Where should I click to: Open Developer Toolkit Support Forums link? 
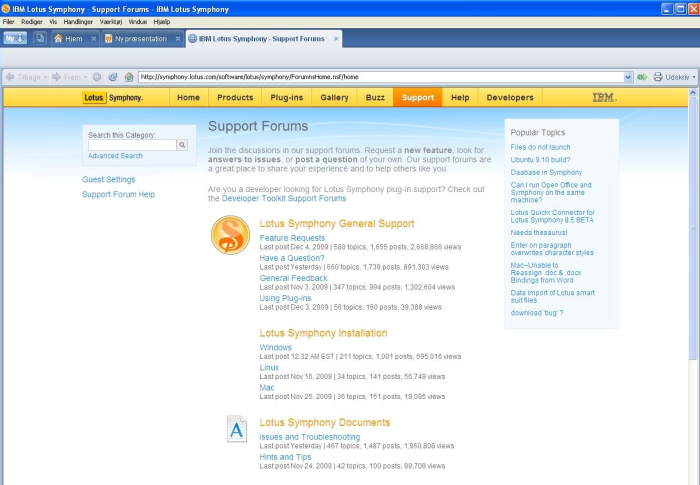[284, 198]
